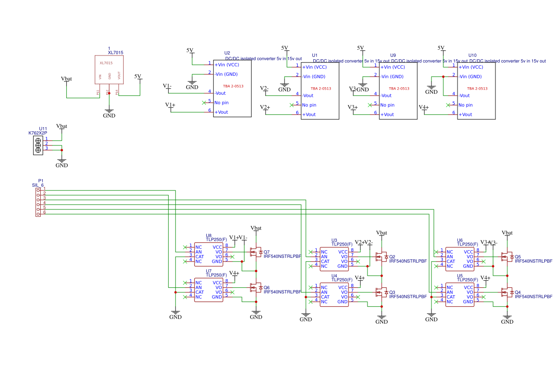Click the U3 TLP250(F) gate driver

coord(334,259)
